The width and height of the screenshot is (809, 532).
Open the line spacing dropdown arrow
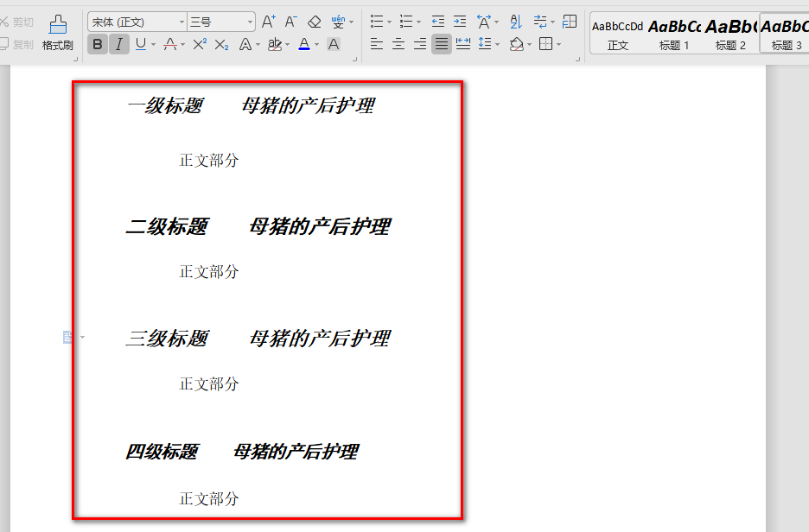497,44
